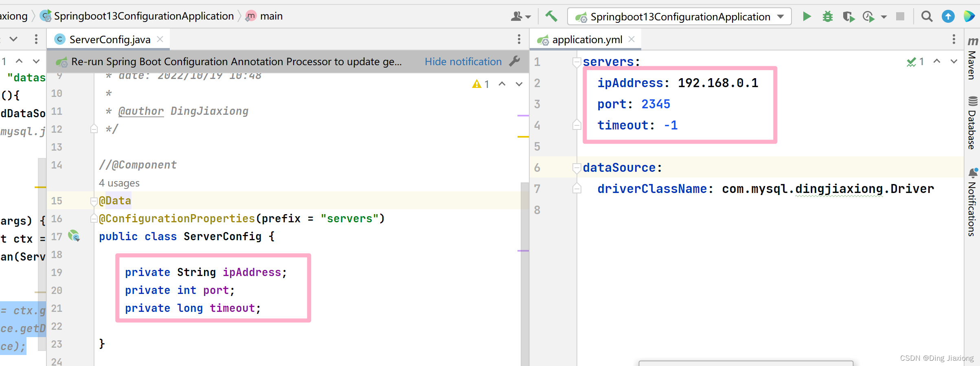The height and width of the screenshot is (366, 980).
Task: Click the timeout field declaration
Action: [193, 308]
